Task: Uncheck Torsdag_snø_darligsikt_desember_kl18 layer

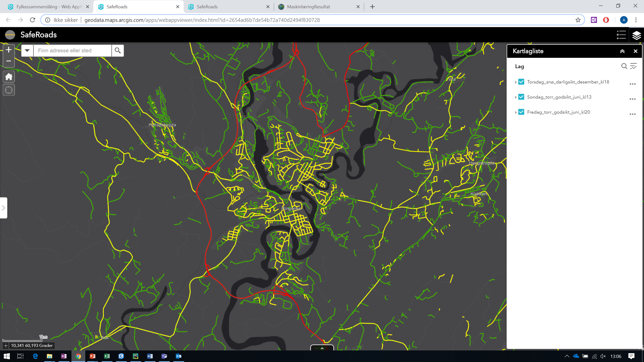Action: coord(521,82)
